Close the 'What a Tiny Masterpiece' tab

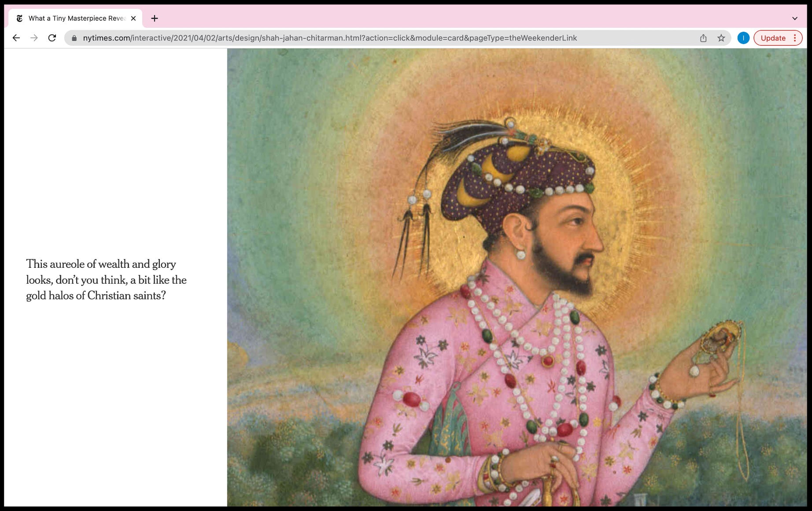click(133, 18)
